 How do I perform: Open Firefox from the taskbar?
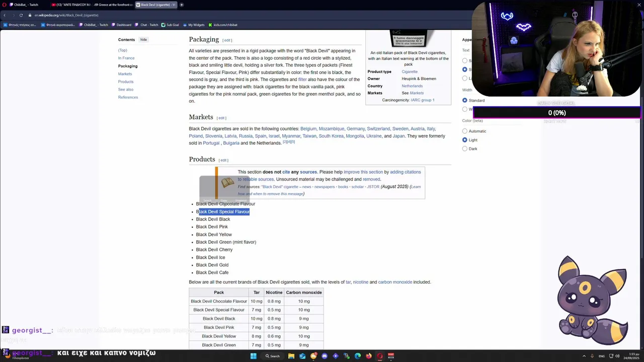[x=369, y=356]
